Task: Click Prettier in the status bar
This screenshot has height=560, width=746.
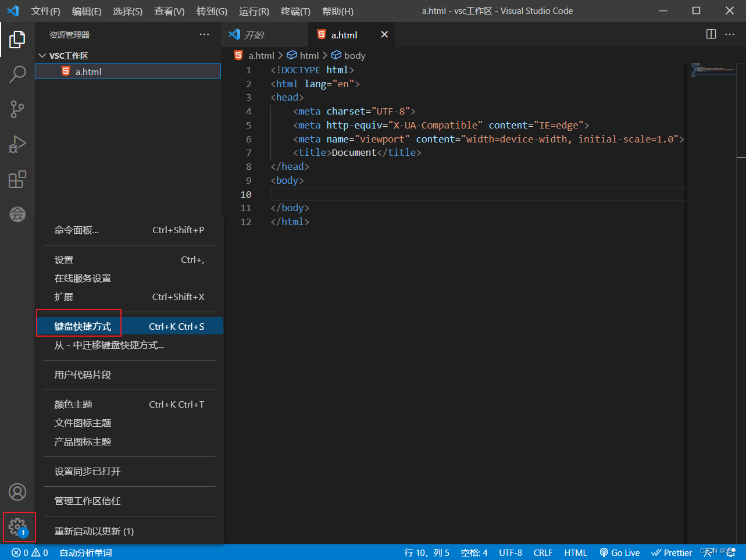Action: [x=672, y=552]
